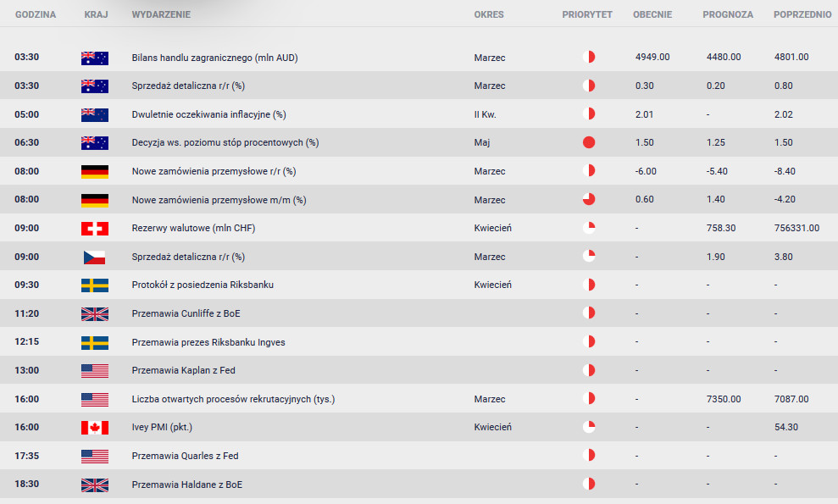
Task: Click the GODZINA column header
Action: click(36, 15)
